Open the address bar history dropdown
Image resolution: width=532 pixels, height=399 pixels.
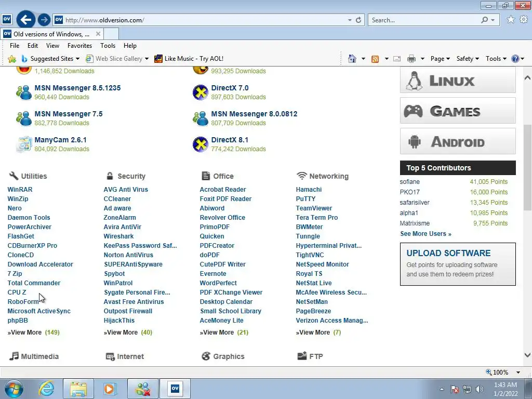pyautogui.click(x=350, y=20)
